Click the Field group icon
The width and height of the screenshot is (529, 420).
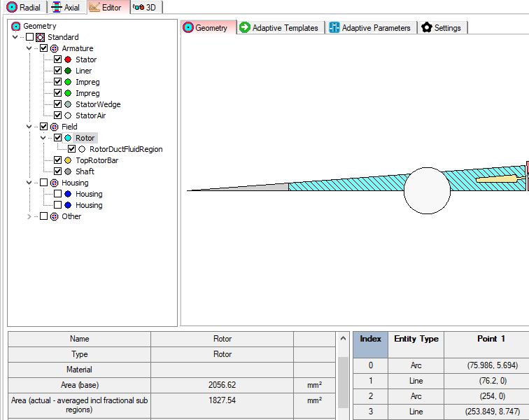(54, 127)
